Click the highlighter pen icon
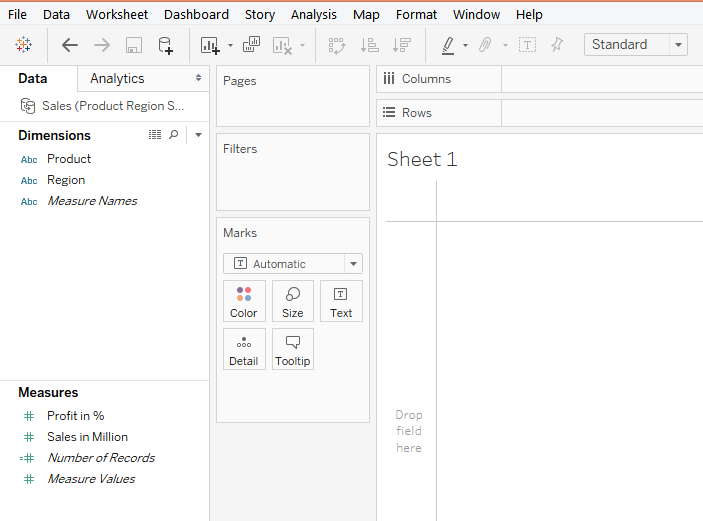Viewport: 703px width, 521px height. (x=448, y=45)
